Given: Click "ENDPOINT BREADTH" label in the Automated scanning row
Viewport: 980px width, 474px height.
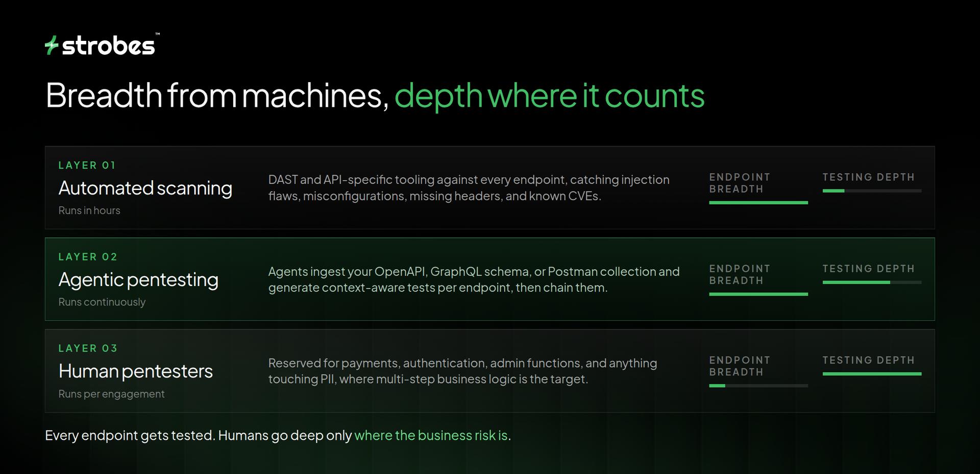Looking at the screenshot, I should tap(740, 183).
